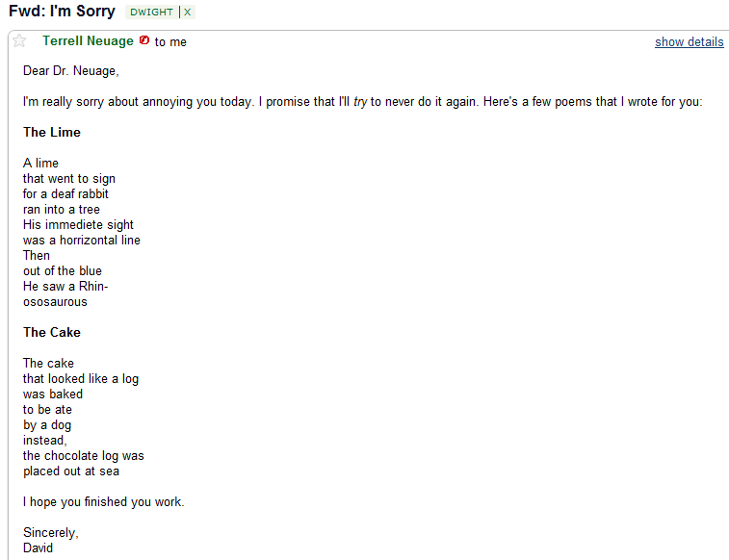Click the line "that looked like a log"
This screenshot has height=560, width=729.
pyautogui.click(x=81, y=378)
